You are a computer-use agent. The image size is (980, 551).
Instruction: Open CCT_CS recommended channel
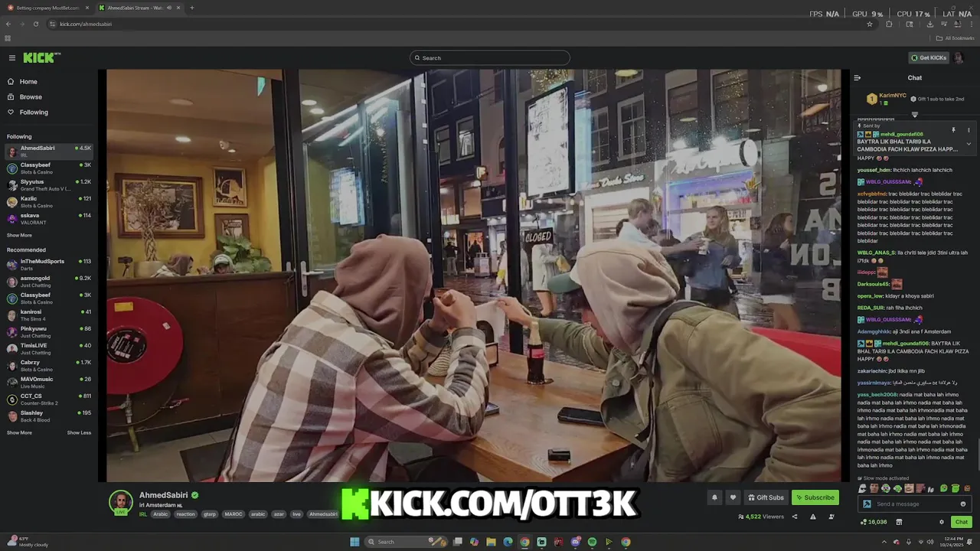click(x=49, y=399)
